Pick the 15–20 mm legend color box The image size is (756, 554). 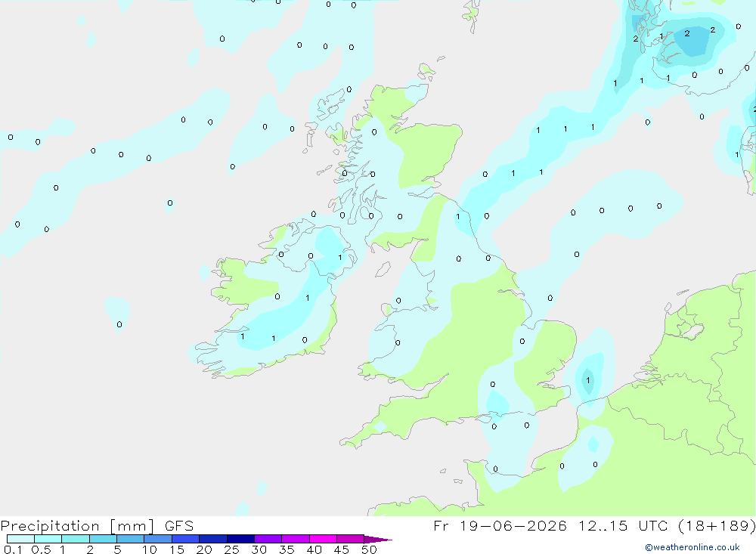click(186, 539)
